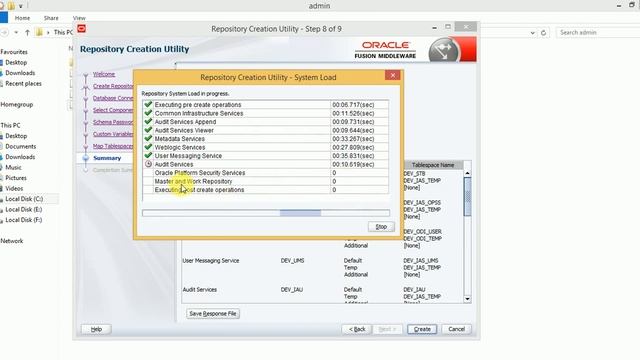Select Local Disk (C:) in navigation pane

pyautogui.click(x=24, y=199)
